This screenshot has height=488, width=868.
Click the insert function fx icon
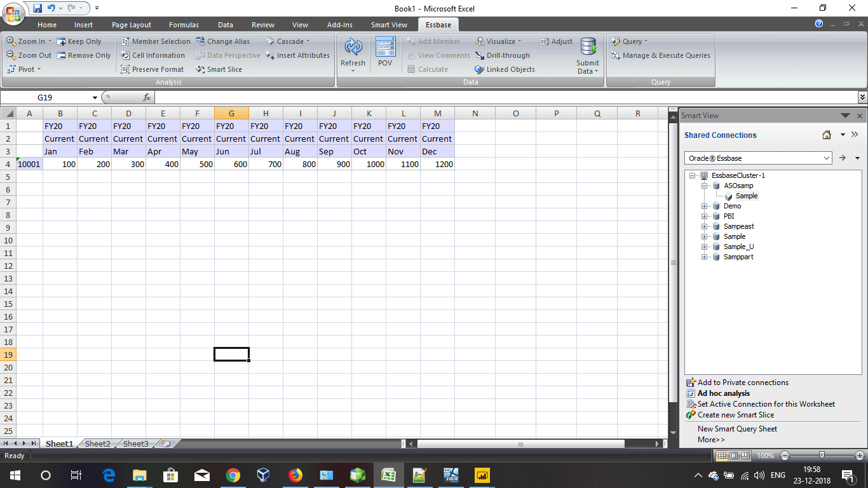pyautogui.click(x=147, y=97)
